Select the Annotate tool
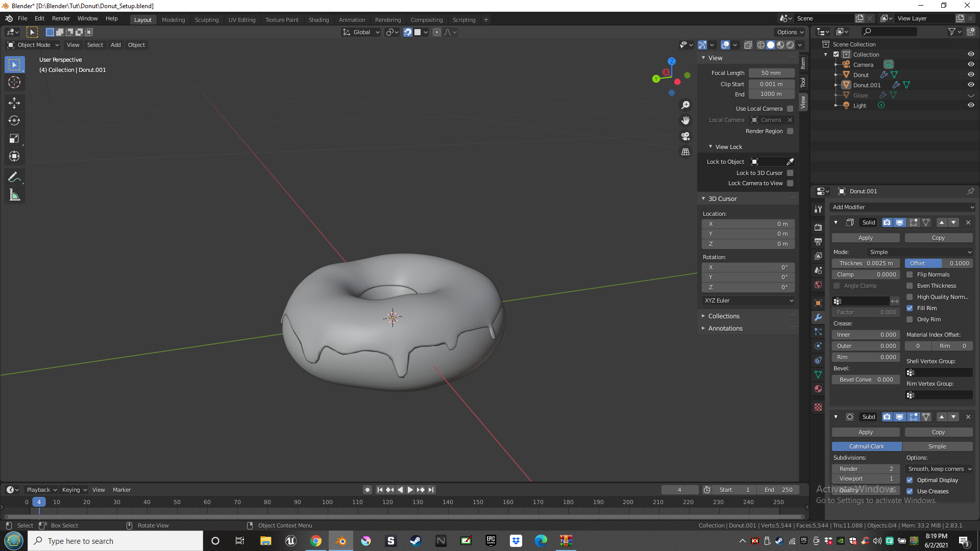Viewport: 980px width, 551px height. (14, 177)
